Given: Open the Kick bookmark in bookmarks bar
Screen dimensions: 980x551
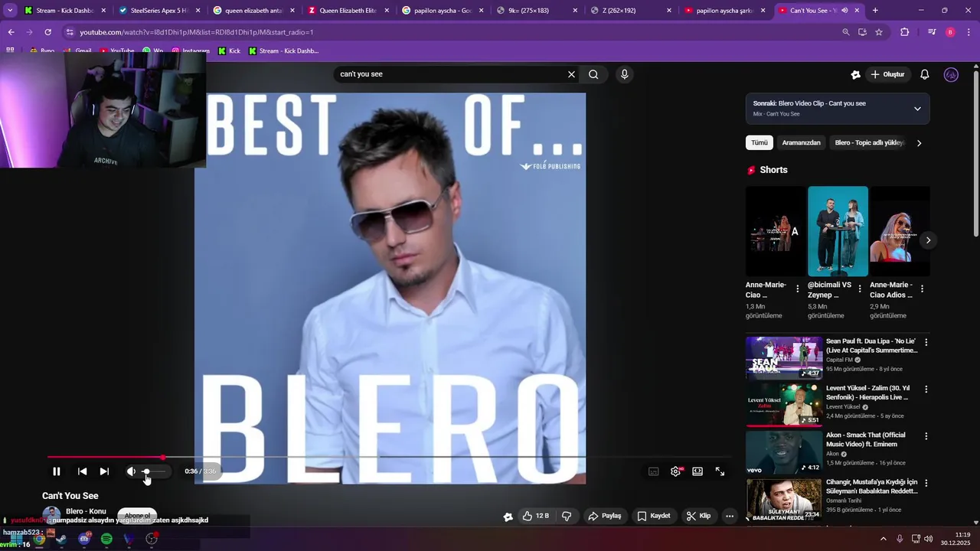Looking at the screenshot, I should click(x=229, y=51).
